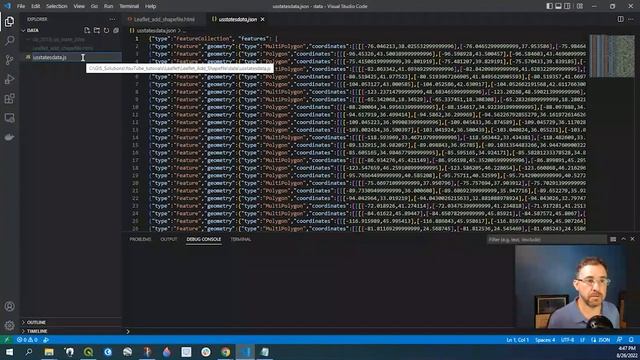640x360 pixels.
Task: Open the Windows Start menu
Action: (9, 352)
